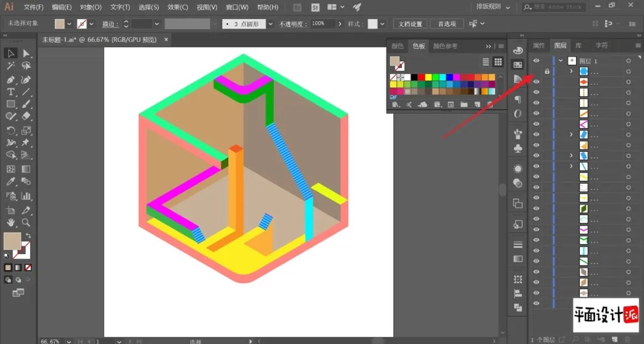Hide 图层 1 using its eye icon

point(537,61)
